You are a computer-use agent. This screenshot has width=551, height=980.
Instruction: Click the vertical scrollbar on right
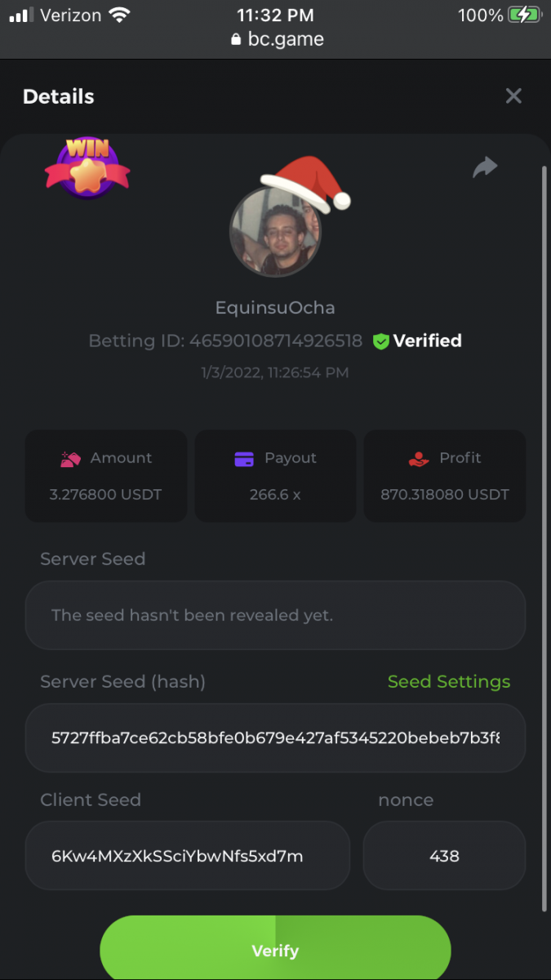tap(544, 539)
